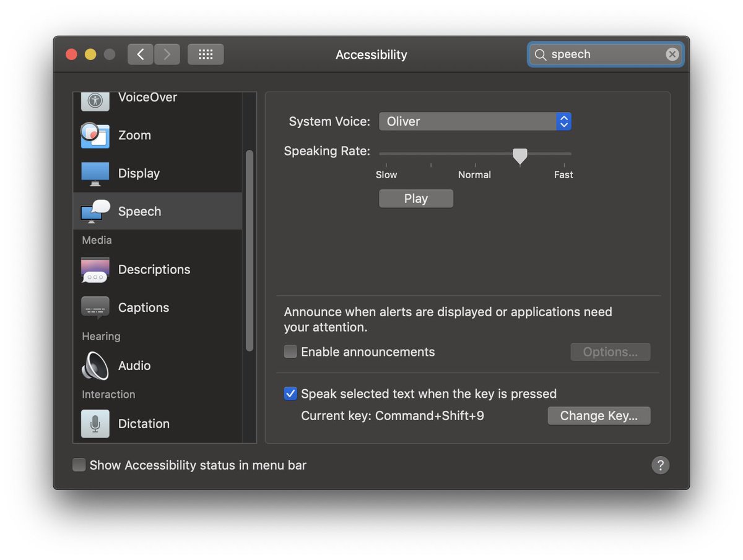Click the Current key Command+Shift+9 text
743x560 pixels.
[393, 416]
